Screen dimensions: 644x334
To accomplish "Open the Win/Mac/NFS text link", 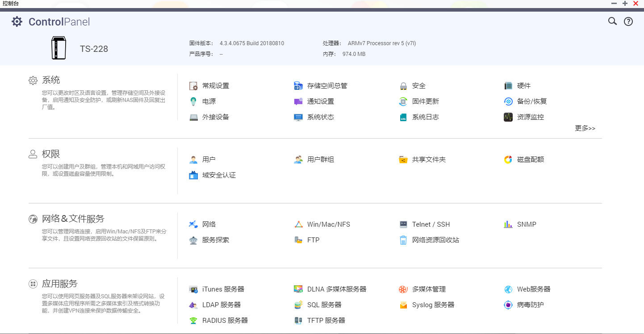I will [x=329, y=224].
